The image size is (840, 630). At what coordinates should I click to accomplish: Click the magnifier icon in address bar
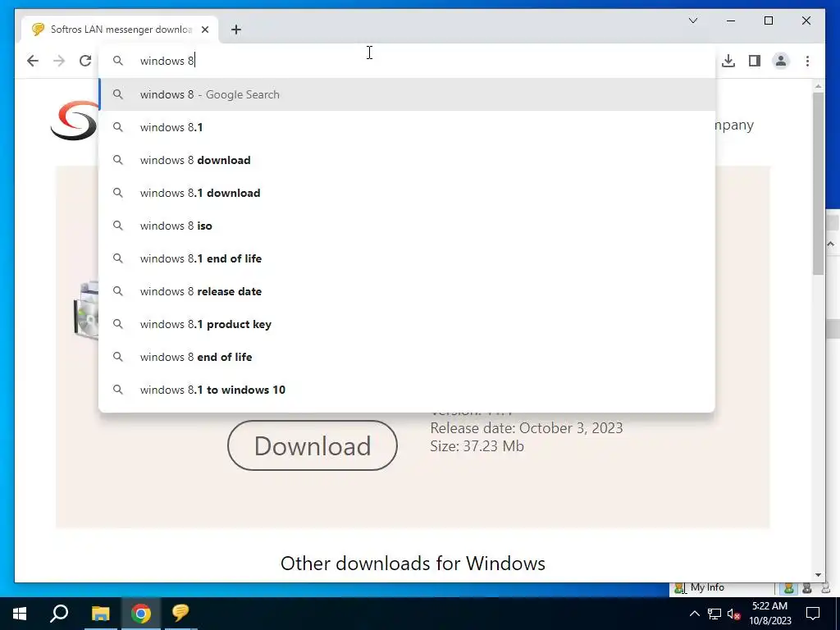pos(118,61)
